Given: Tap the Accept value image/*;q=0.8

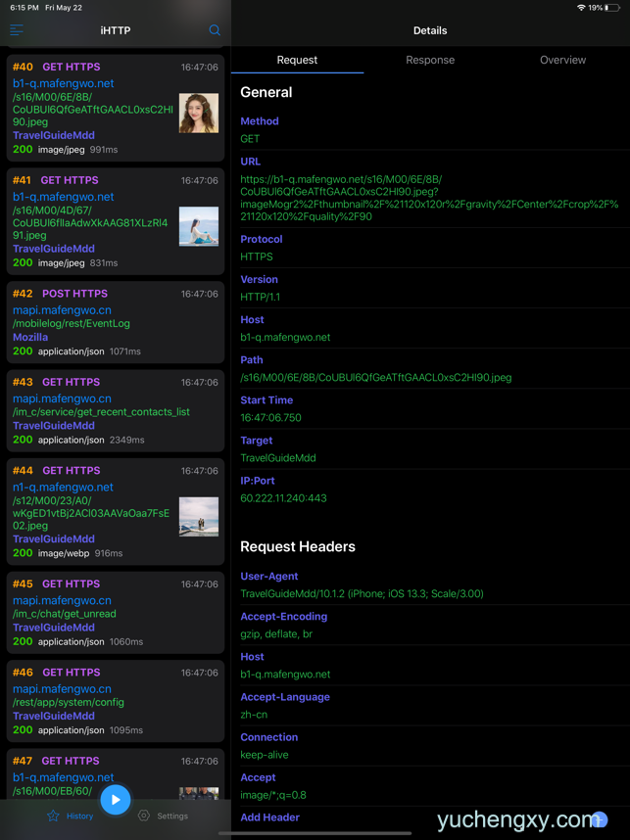Looking at the screenshot, I should tap(273, 795).
